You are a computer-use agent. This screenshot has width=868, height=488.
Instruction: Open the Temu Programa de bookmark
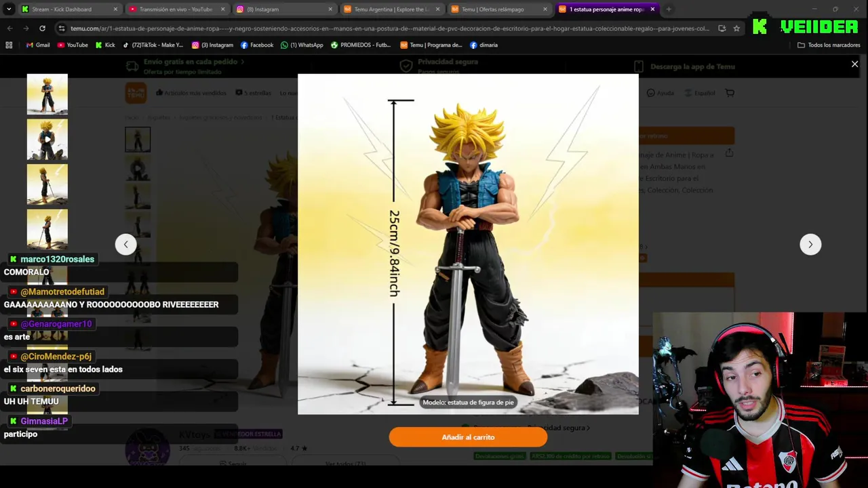(x=431, y=45)
